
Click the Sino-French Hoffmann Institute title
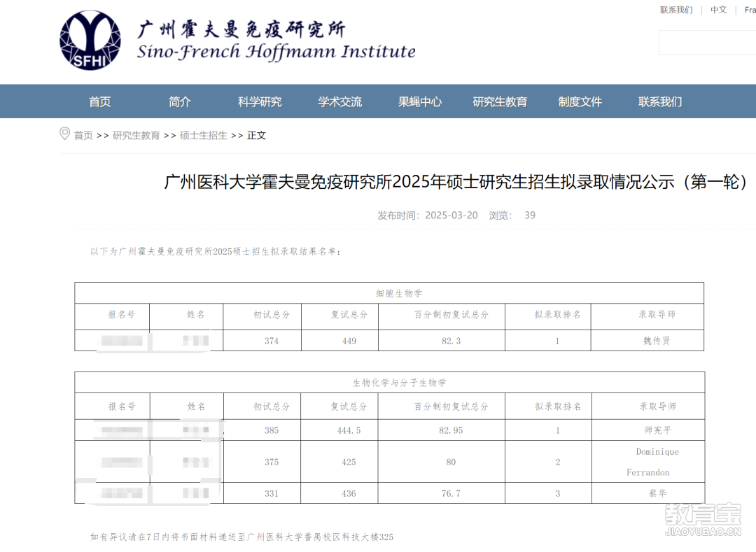coord(276,52)
